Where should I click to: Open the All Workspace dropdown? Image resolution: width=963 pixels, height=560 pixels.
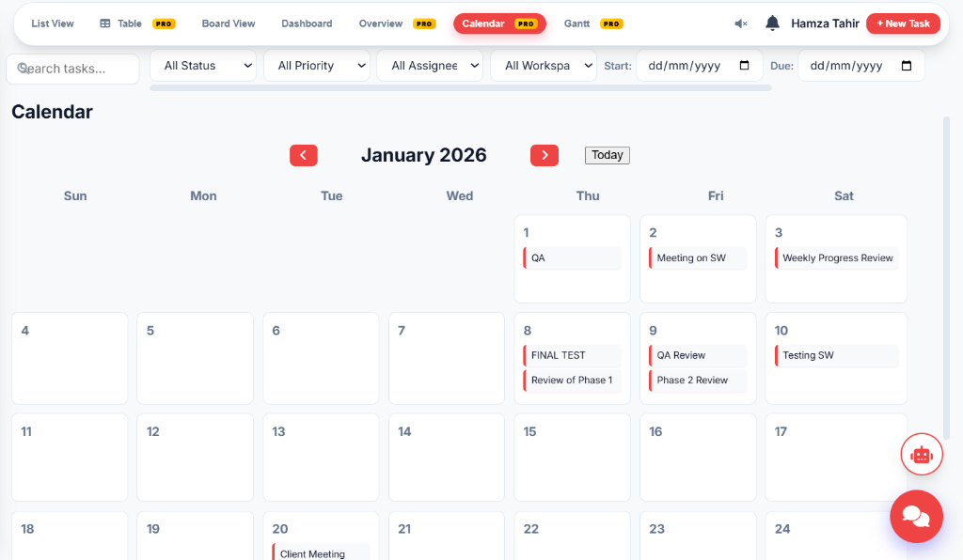coord(543,66)
